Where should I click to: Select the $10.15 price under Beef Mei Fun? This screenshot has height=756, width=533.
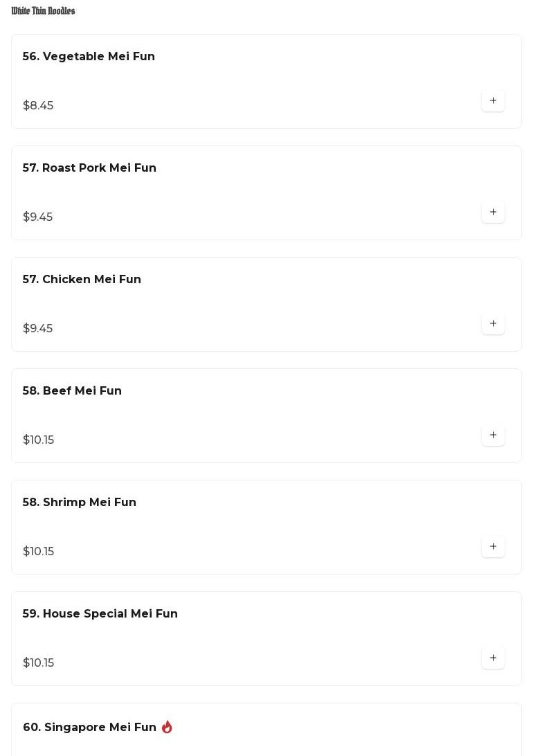click(38, 440)
